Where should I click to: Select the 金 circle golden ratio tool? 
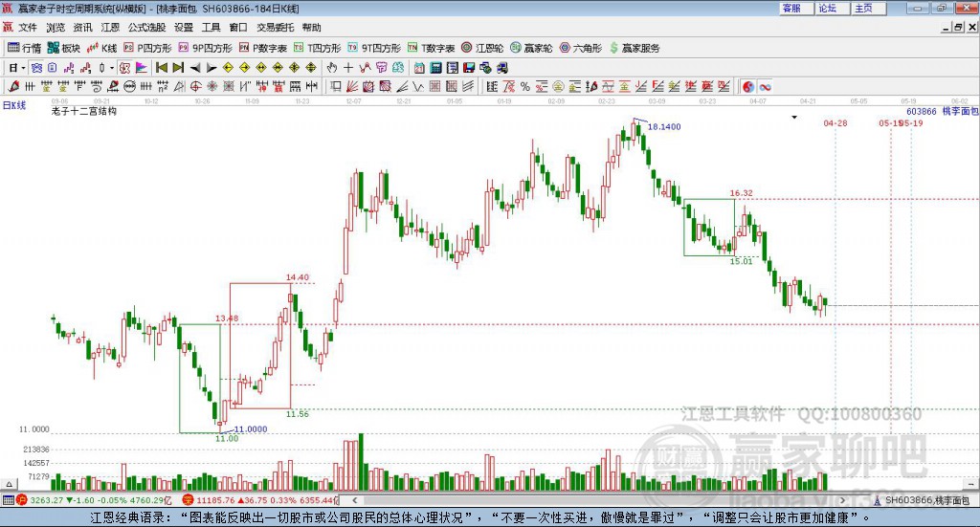558,87
